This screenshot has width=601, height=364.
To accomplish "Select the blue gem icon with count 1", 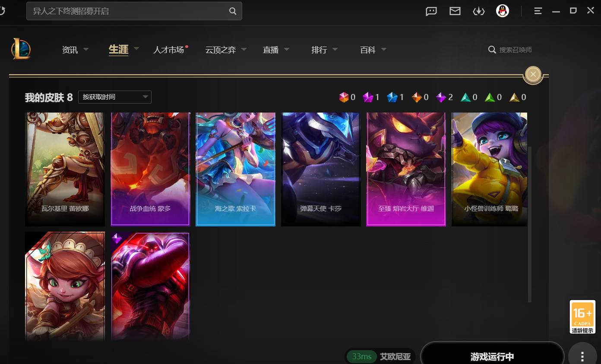I will (x=392, y=97).
